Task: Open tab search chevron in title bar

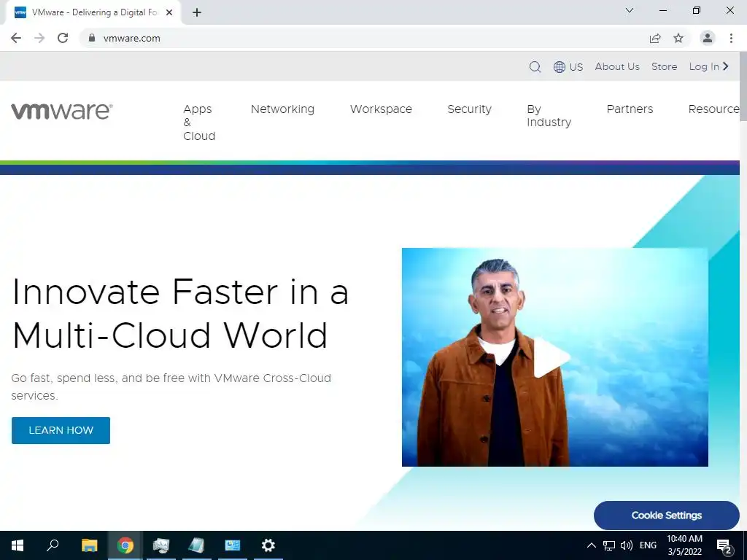Action: 630,10
